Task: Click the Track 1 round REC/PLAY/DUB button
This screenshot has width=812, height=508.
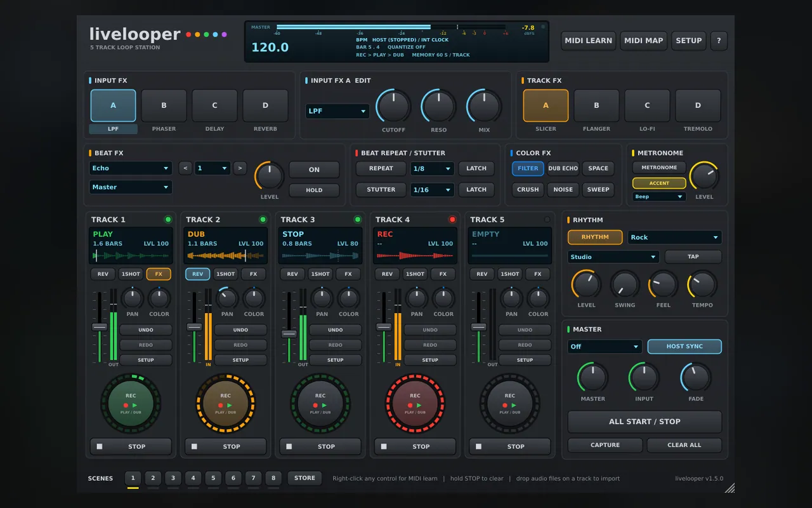Action: [x=131, y=403]
